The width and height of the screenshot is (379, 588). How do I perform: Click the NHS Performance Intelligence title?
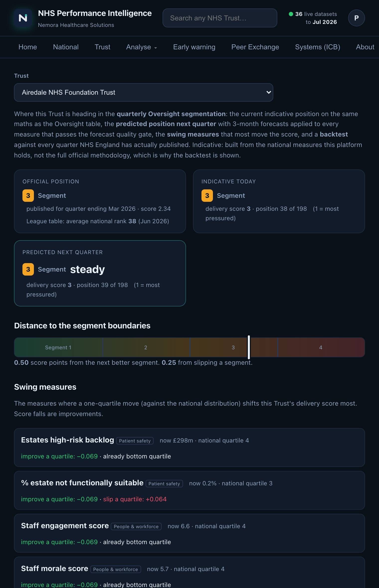click(95, 13)
